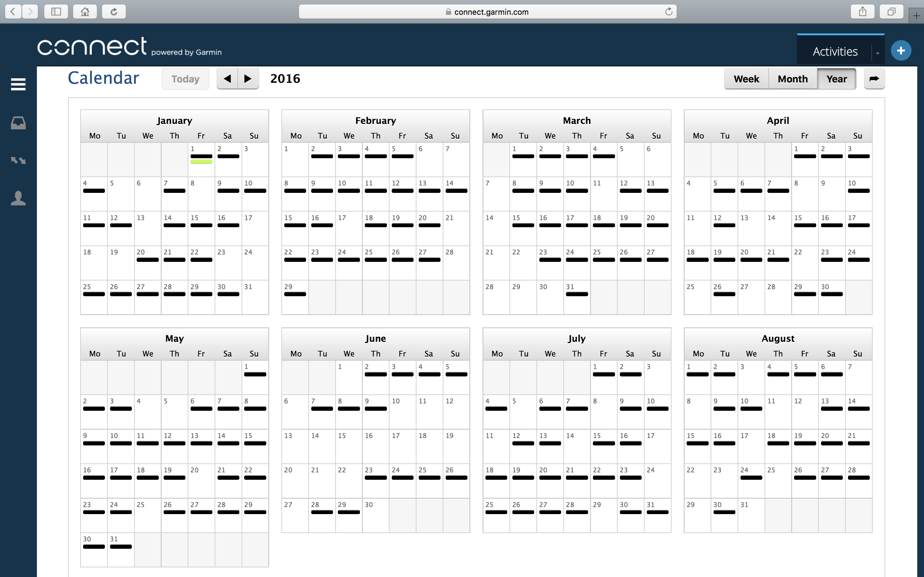The width and height of the screenshot is (924, 577).
Task: Click the activity bar on June 5
Action: click(x=456, y=374)
